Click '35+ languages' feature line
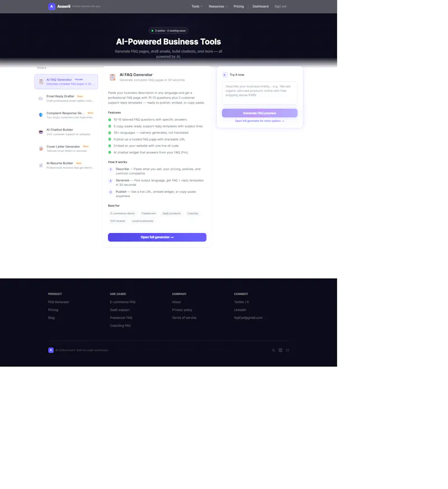 point(151,133)
